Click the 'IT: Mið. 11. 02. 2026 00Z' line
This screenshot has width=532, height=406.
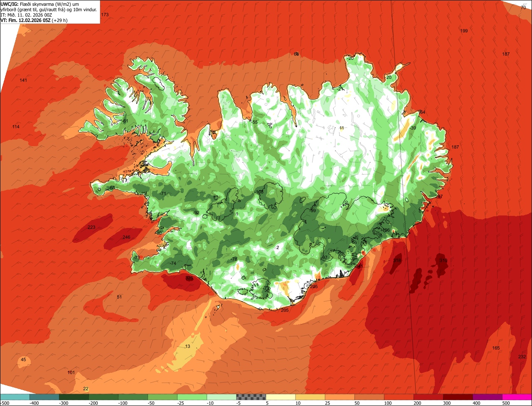tap(27, 15)
